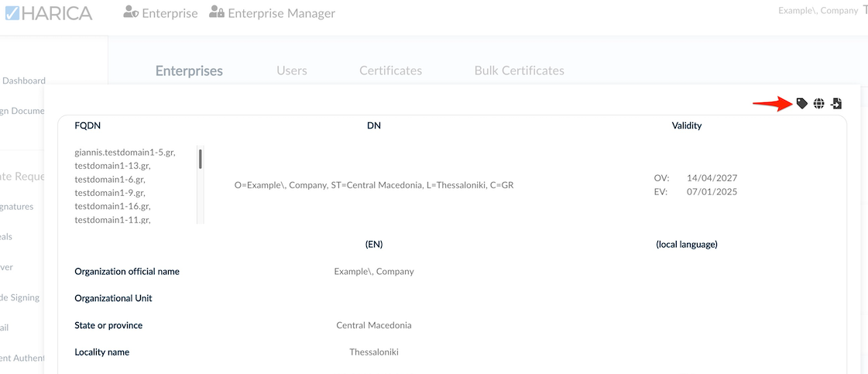Click the Thessaloniki locality value

[374, 352]
